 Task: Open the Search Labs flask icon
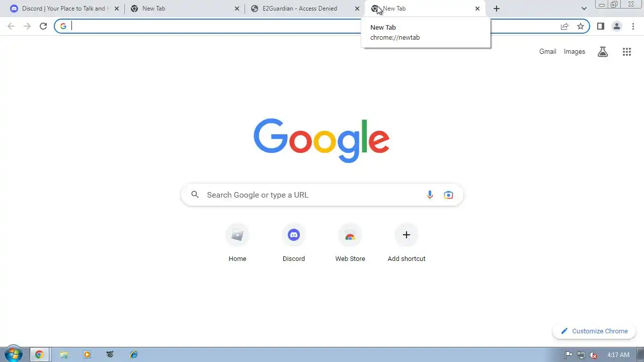point(603,51)
